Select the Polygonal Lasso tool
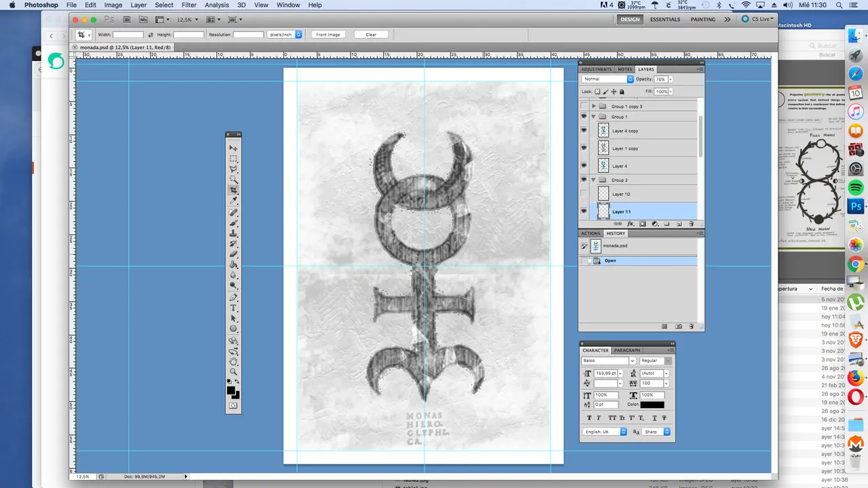 tap(233, 168)
